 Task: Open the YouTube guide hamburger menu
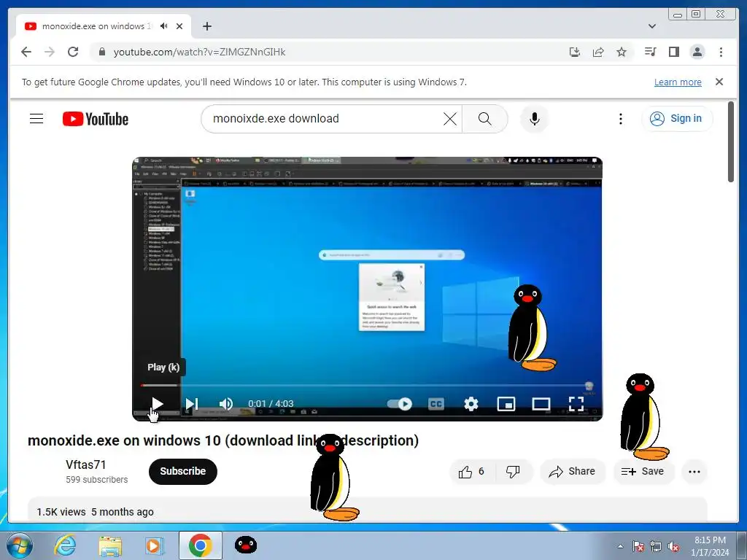coord(36,119)
